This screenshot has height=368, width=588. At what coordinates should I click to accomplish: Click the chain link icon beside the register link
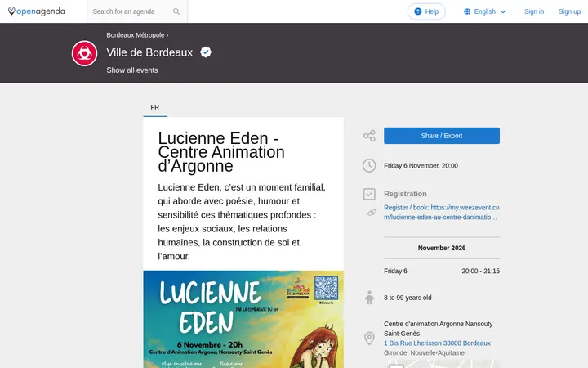372,213
